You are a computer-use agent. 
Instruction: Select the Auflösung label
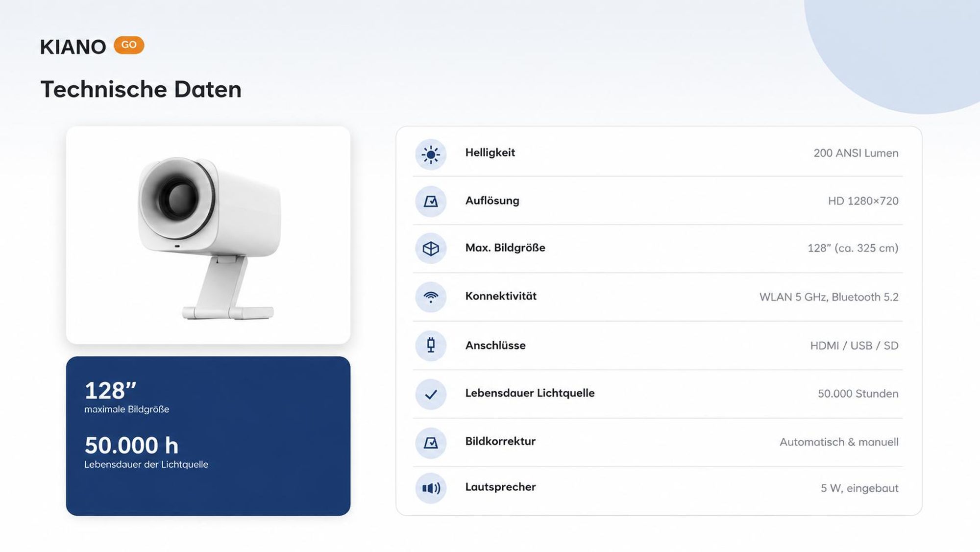[x=492, y=201]
